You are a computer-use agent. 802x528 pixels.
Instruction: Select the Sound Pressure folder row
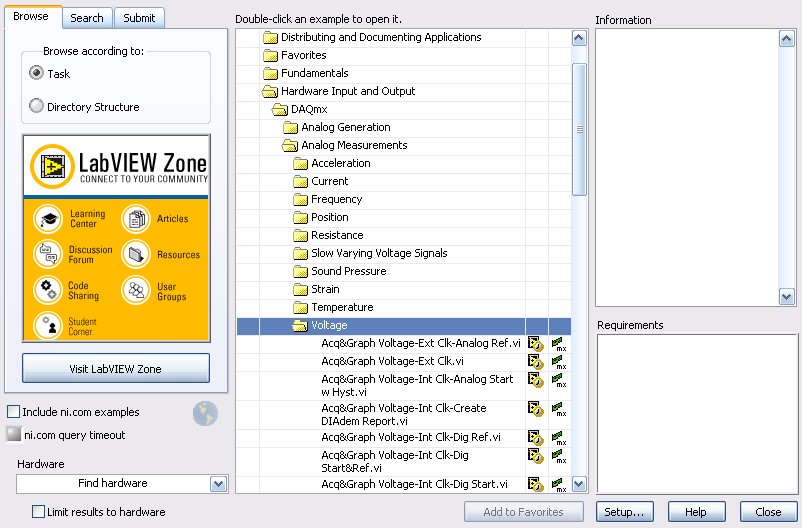(404, 271)
